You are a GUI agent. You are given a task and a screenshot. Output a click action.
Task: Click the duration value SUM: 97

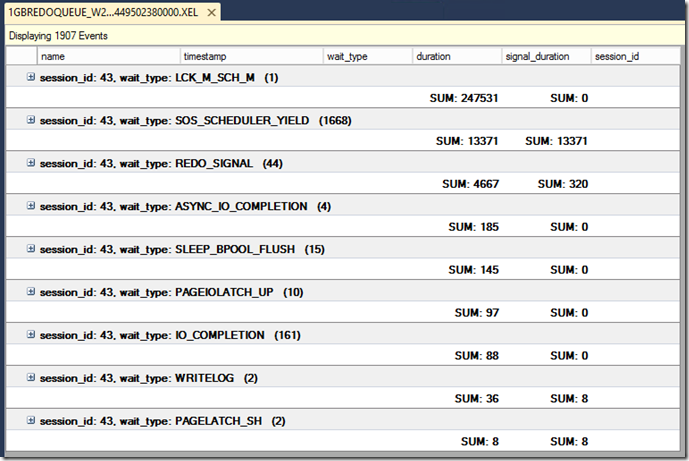coord(477,313)
